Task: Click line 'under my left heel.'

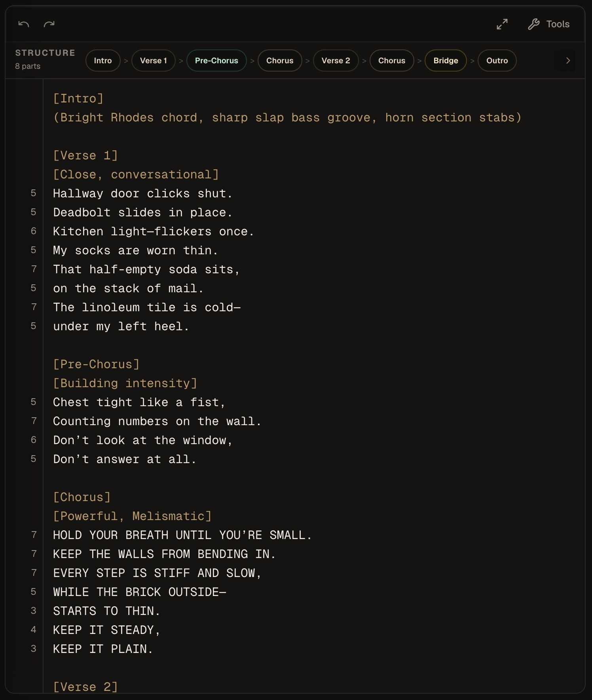Action: 121,326
